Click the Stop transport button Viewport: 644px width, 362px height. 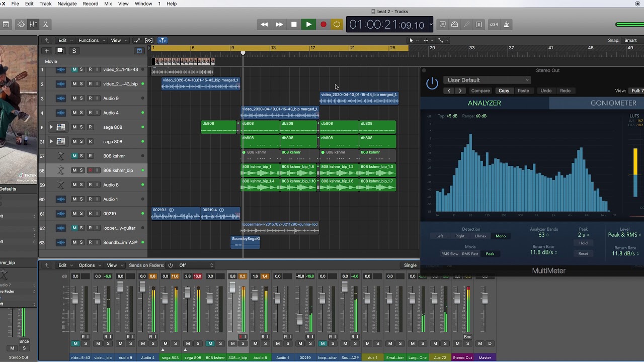pyautogui.click(x=294, y=24)
